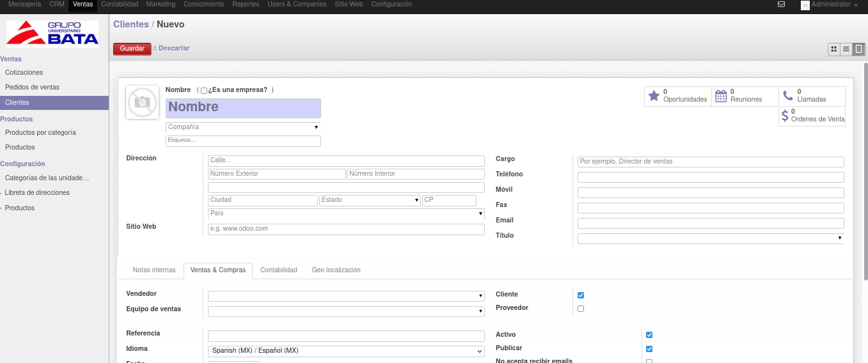Click the Teléfono input field
Screen dimensions: 868x363
711,177
